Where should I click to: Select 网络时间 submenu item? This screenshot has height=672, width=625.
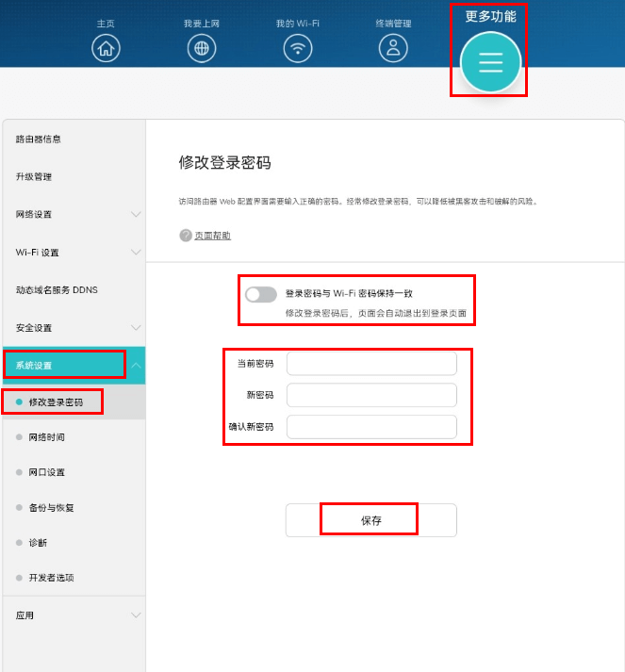click(x=47, y=437)
